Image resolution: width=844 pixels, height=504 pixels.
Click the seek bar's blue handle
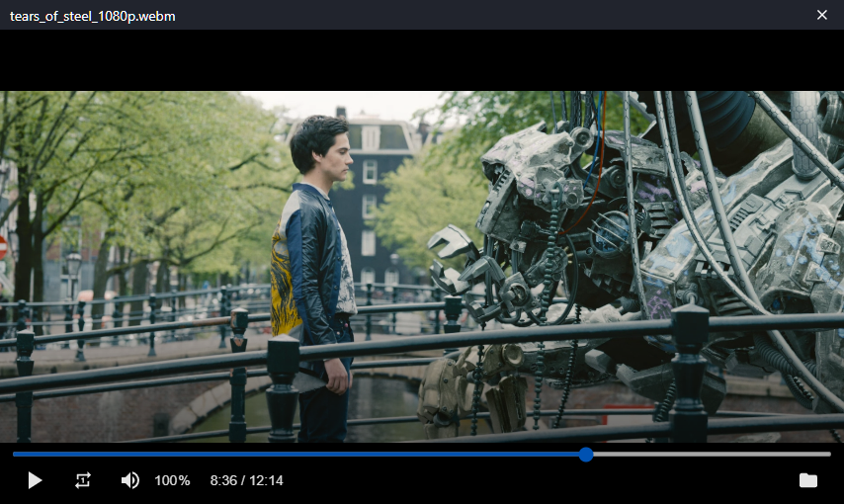coord(586,455)
